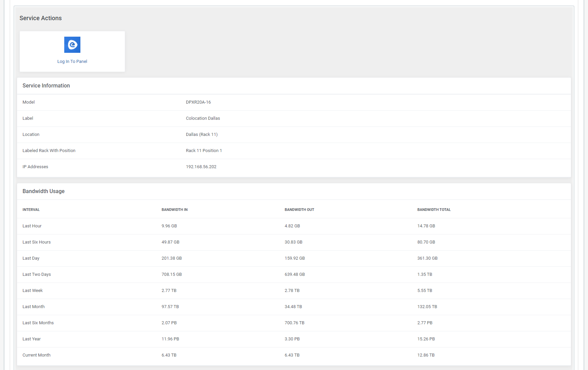588x370 pixels.
Task: Click the Last Year interval row
Action: [294, 339]
